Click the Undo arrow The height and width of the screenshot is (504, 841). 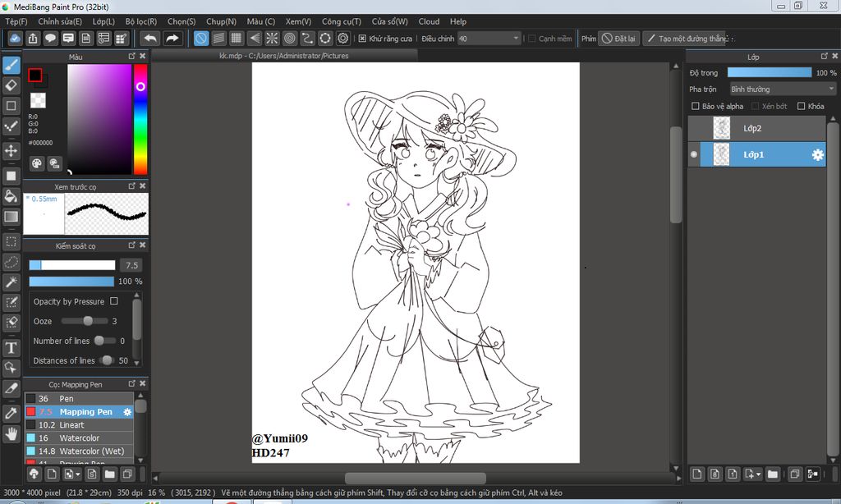click(x=151, y=39)
